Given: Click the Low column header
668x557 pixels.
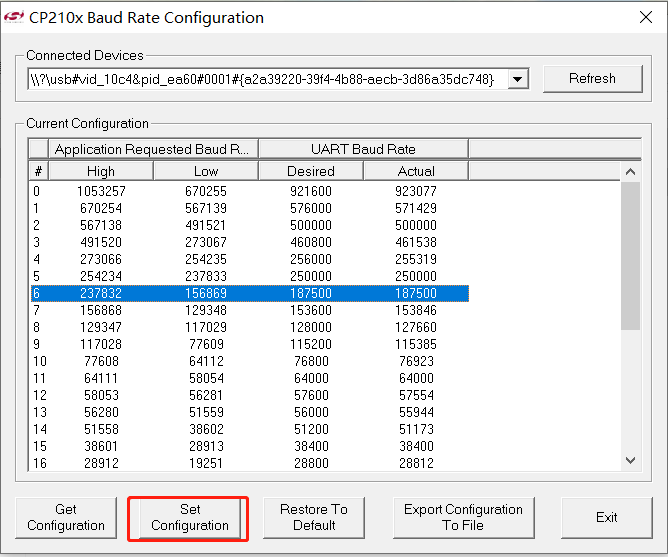Looking at the screenshot, I should click(x=206, y=171).
